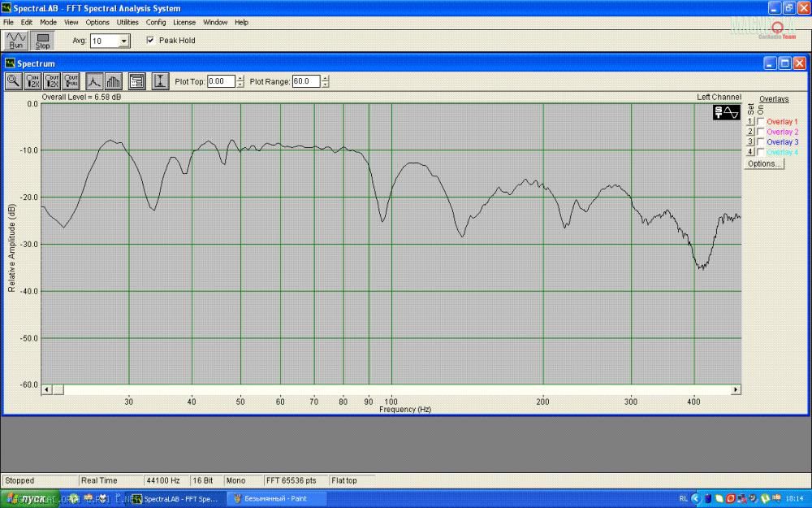This screenshot has width=812, height=508.
Task: Switch to bar graph display mode
Action: point(113,80)
